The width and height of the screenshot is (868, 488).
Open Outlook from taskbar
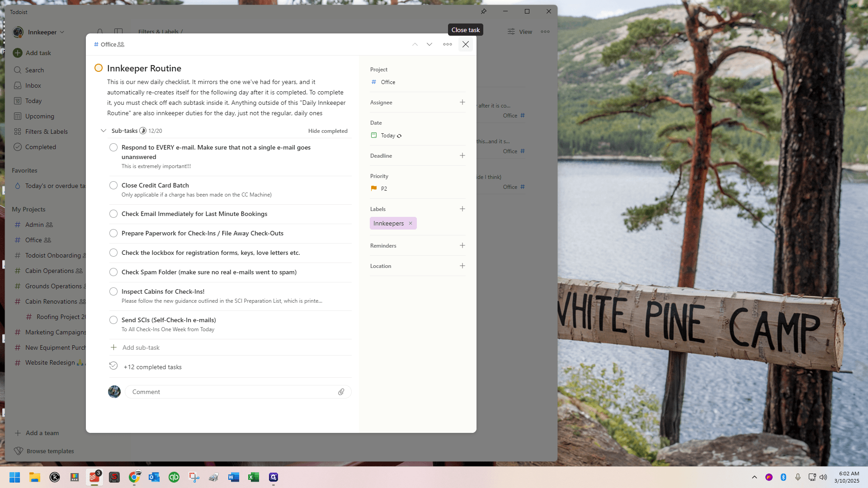pyautogui.click(x=154, y=477)
